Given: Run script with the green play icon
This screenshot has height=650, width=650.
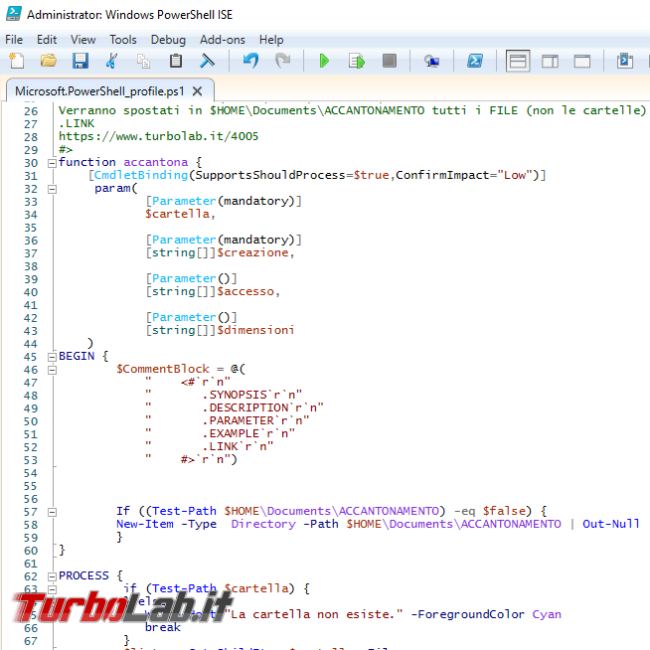Looking at the screenshot, I should click(x=324, y=61).
